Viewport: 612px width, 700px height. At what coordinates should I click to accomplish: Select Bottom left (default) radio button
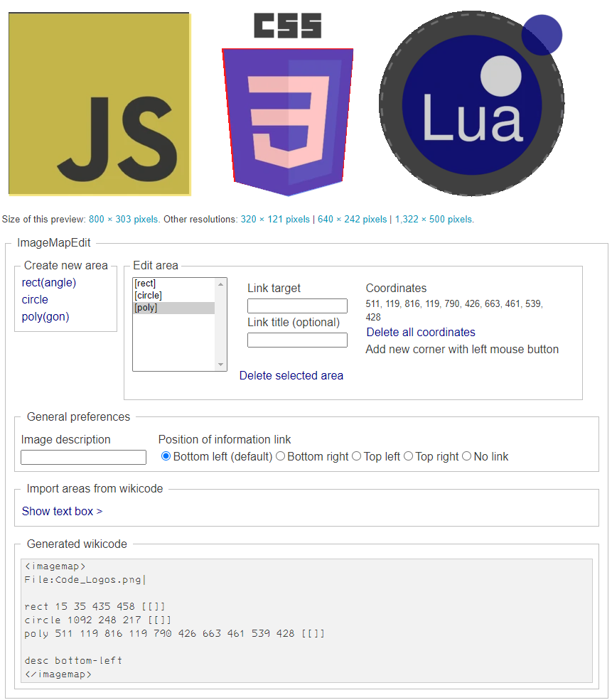coord(166,456)
